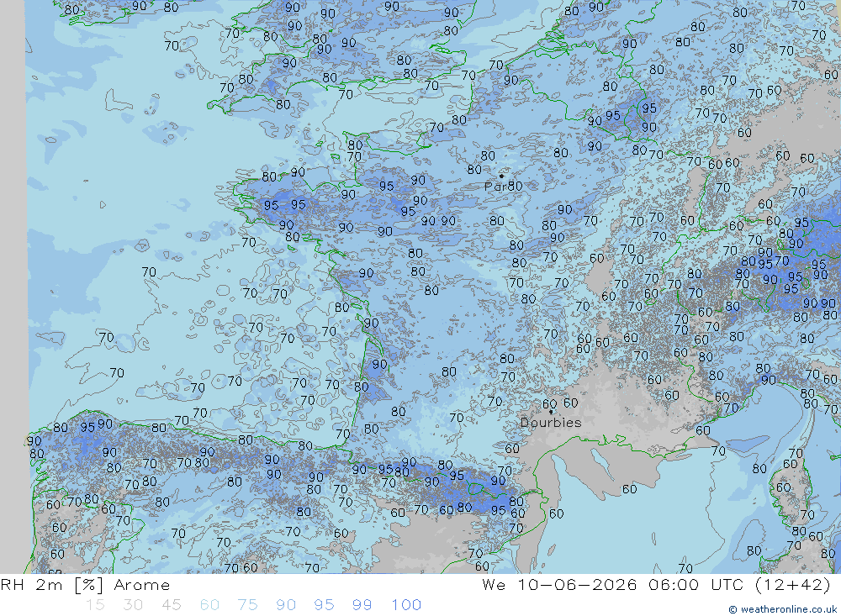Click the 15 legend value

pyautogui.click(x=95, y=605)
